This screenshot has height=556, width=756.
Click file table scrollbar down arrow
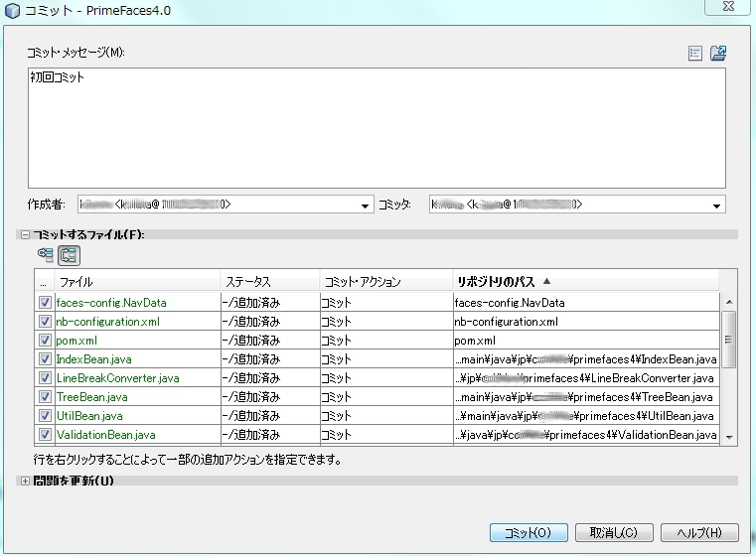pyautogui.click(x=729, y=437)
